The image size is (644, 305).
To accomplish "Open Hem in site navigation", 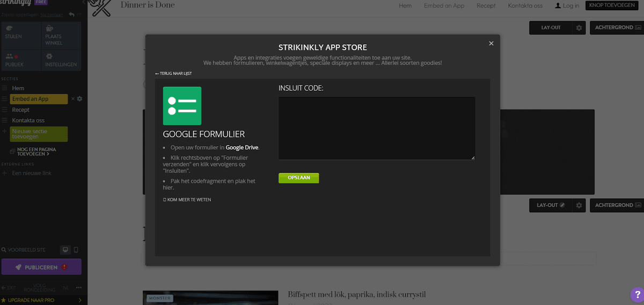I will tap(405, 5).
